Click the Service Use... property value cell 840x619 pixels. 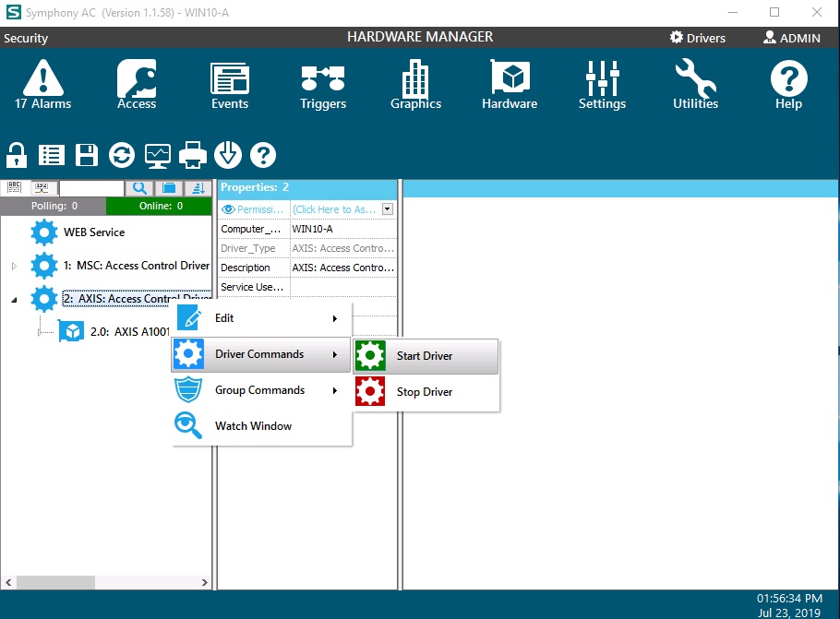click(x=342, y=287)
